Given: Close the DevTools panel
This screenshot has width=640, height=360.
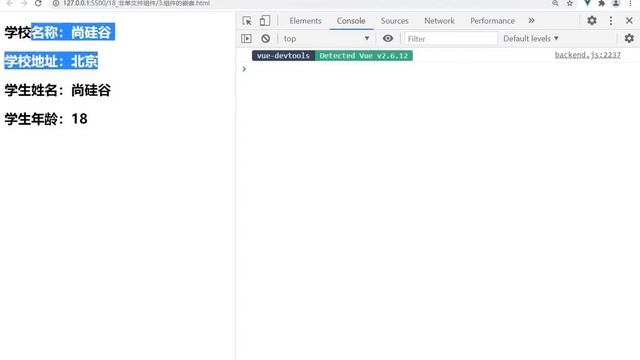Looking at the screenshot, I should tap(629, 21).
